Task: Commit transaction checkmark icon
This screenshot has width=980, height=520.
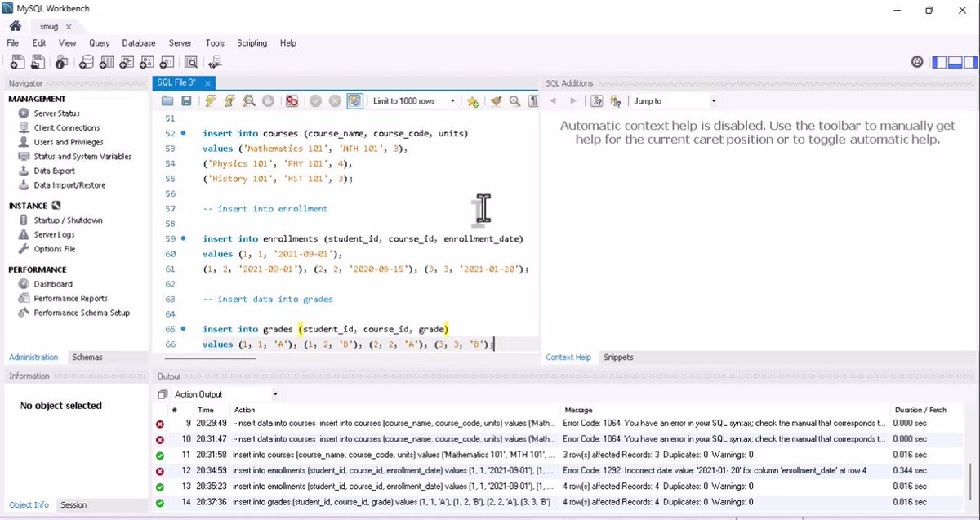Action: pos(315,101)
